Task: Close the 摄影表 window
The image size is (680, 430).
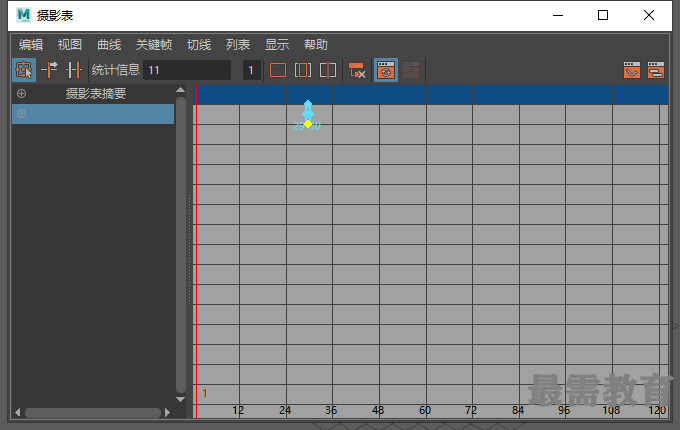Action: tap(649, 15)
